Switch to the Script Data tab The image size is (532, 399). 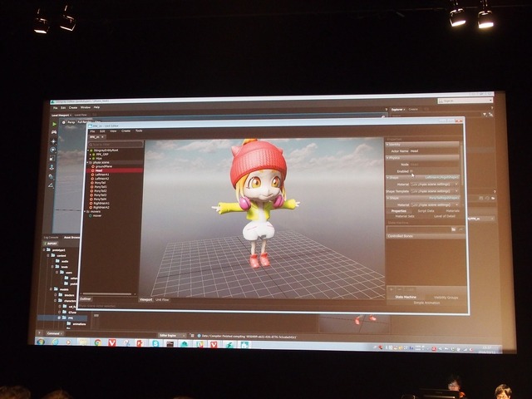click(x=426, y=211)
